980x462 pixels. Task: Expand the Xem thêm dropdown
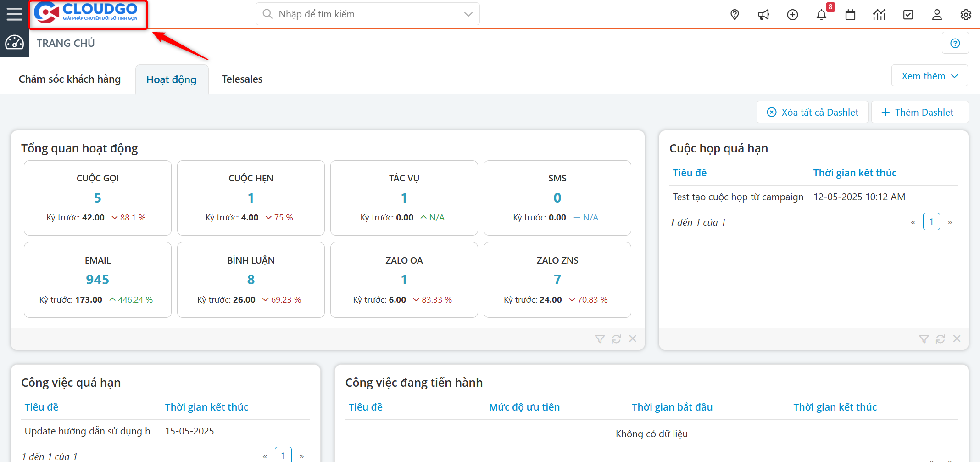pyautogui.click(x=930, y=76)
